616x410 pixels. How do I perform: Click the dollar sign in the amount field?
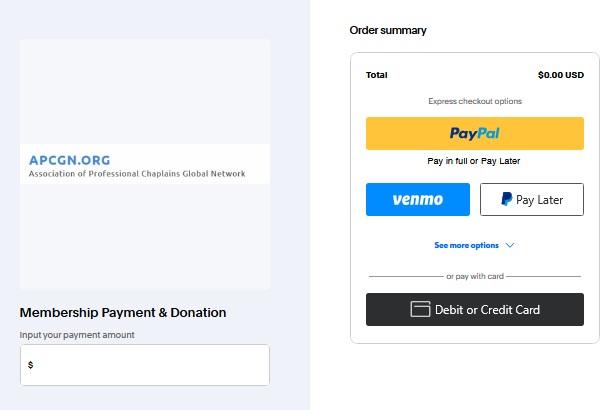(30, 365)
